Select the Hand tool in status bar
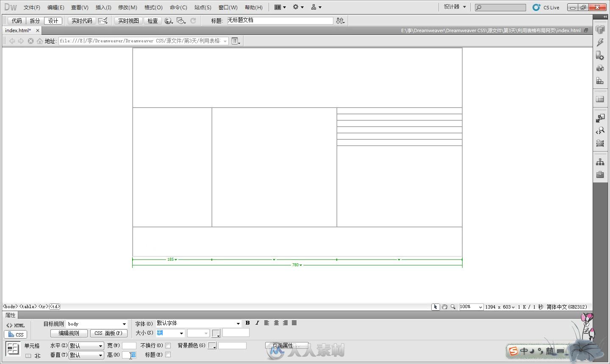 (x=444, y=307)
